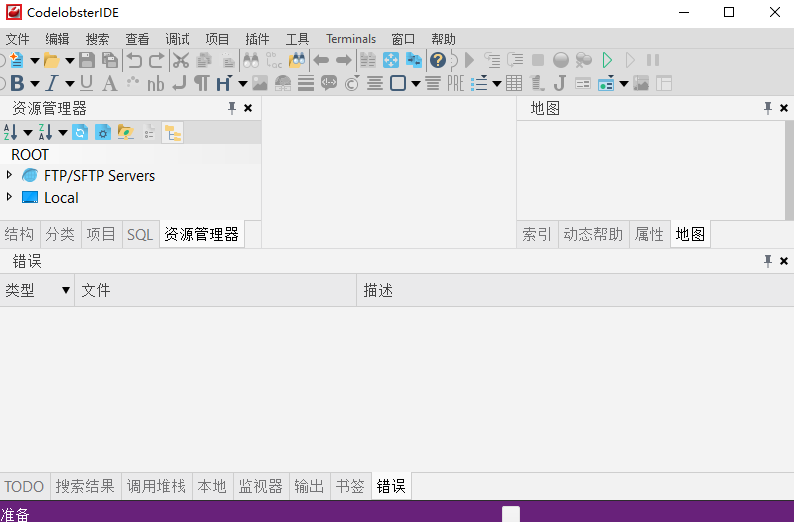Expand the Local tree node
794x522 pixels.
tap(9, 196)
